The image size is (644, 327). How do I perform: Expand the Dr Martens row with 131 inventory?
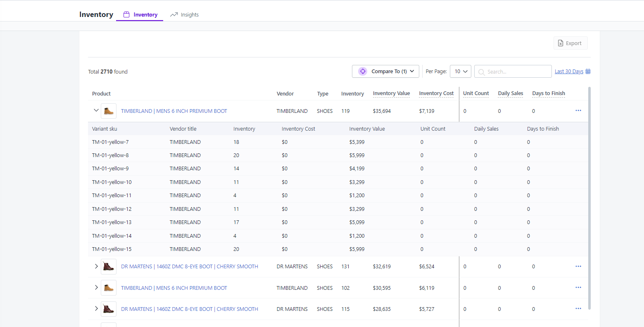coord(96,266)
